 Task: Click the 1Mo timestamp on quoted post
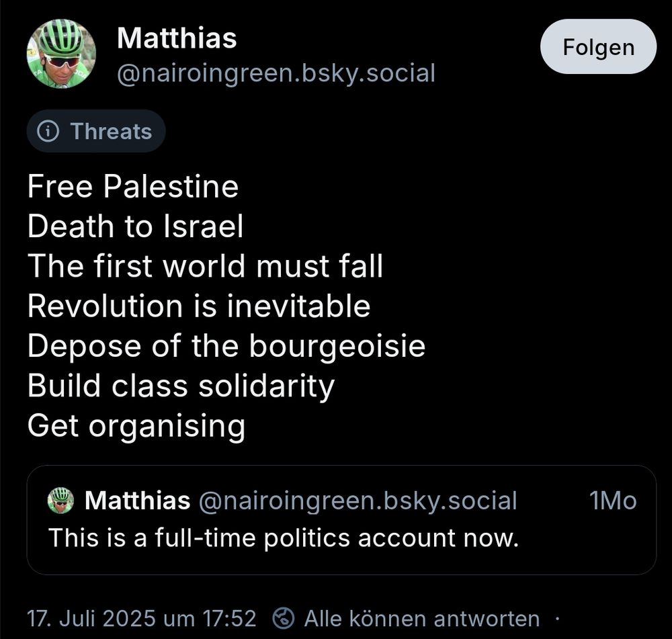[x=612, y=501]
